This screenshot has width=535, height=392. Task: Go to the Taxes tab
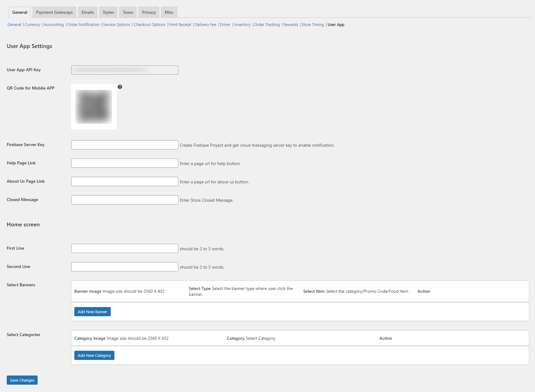[x=128, y=12]
